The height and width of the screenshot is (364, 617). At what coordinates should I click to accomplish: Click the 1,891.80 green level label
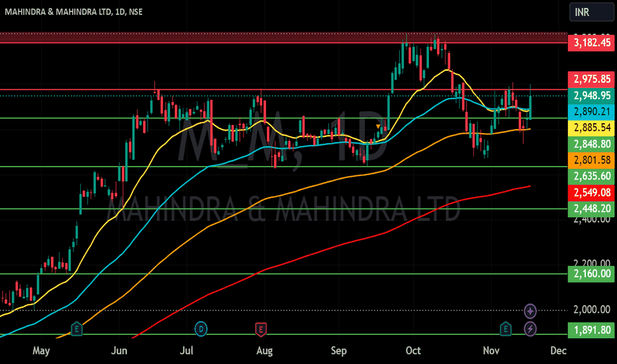coord(591,330)
